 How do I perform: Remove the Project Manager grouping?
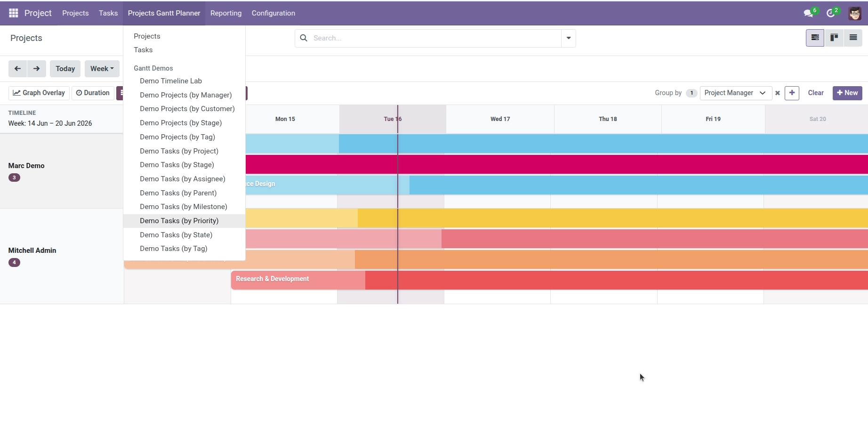tap(778, 93)
